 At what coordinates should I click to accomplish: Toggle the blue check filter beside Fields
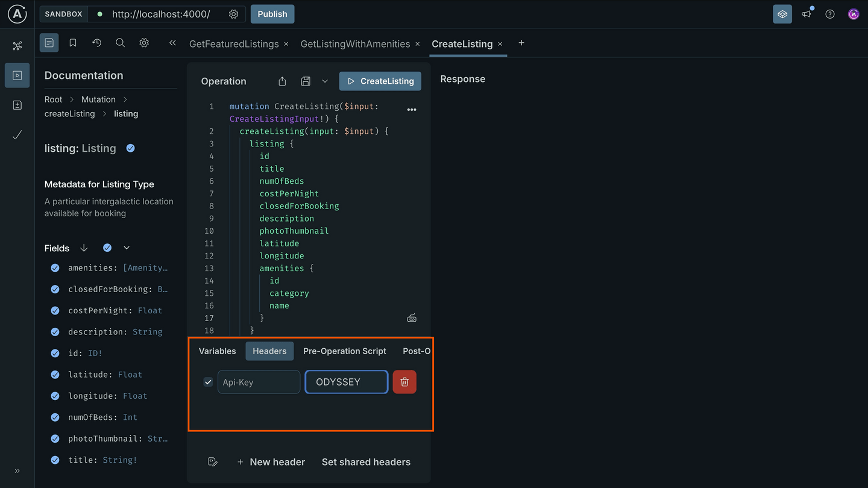(x=107, y=247)
